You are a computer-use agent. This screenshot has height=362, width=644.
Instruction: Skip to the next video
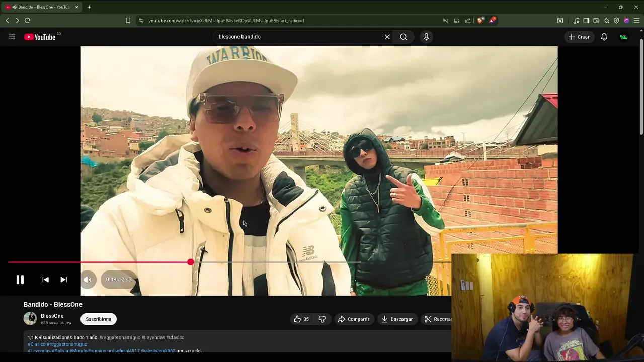pos(64,280)
